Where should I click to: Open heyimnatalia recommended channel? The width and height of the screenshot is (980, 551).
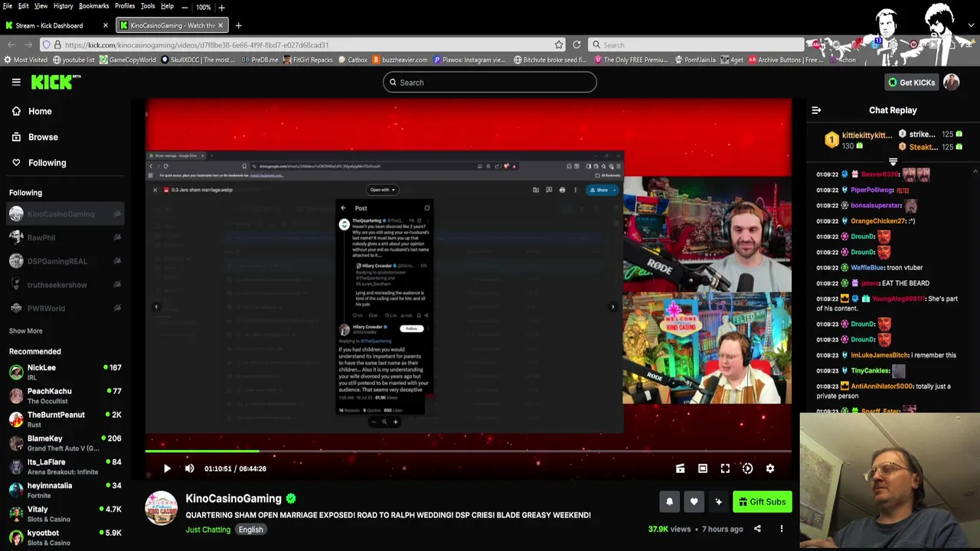click(x=65, y=490)
